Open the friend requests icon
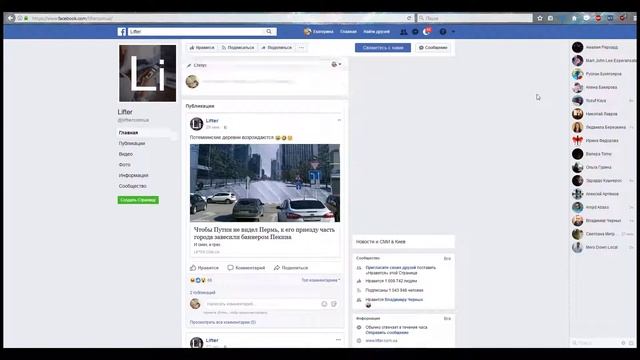Viewport: 640px width, 360px height. point(403,32)
